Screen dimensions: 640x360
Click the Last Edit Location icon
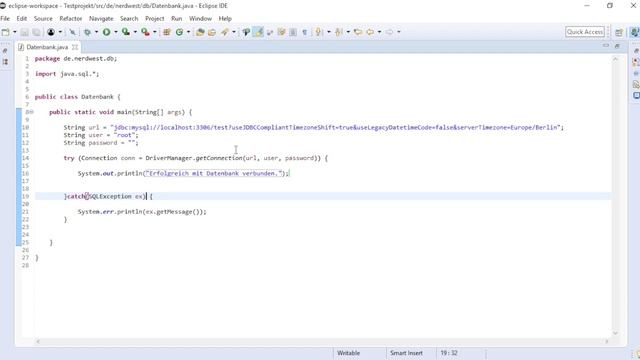click(x=358, y=32)
